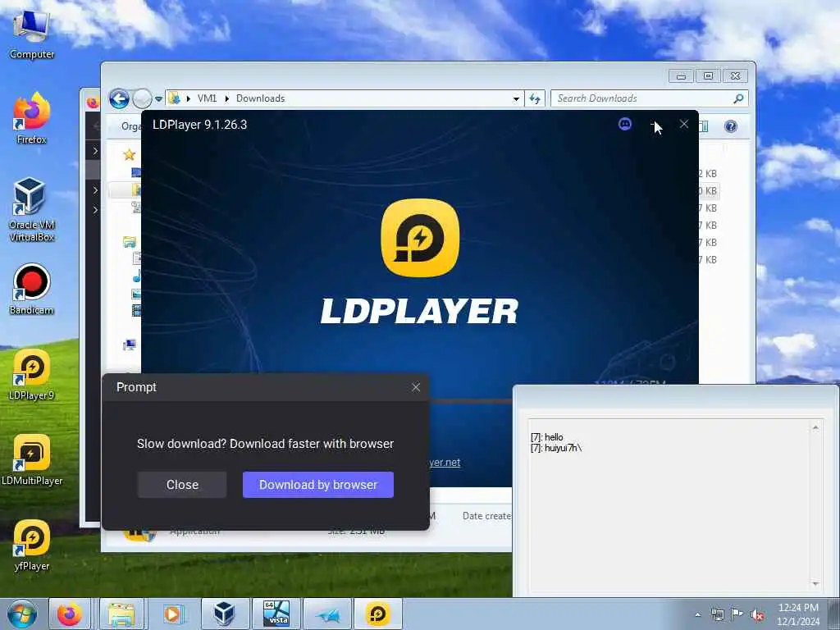Open Windows Media Player from the taskbar
840x630 pixels.
172,614
